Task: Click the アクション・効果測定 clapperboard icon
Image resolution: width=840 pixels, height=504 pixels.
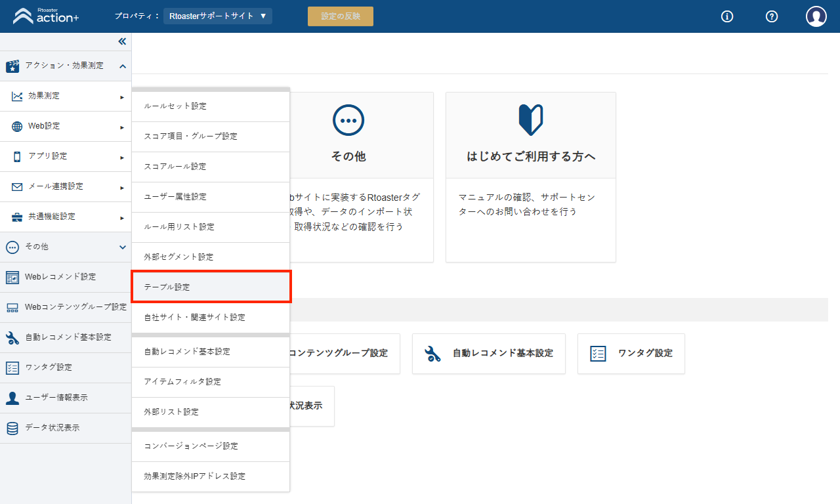Action: point(12,66)
